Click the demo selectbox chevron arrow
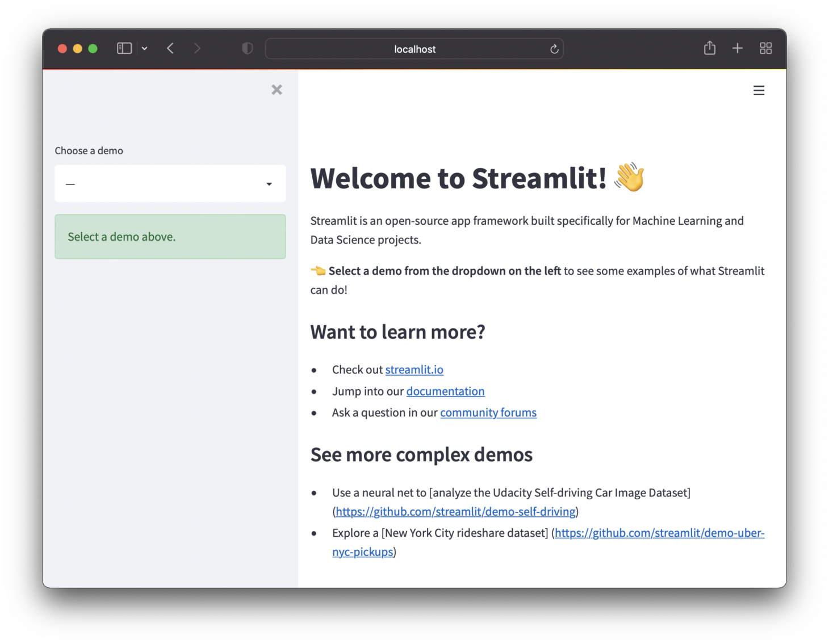The image size is (829, 644). coord(269,183)
